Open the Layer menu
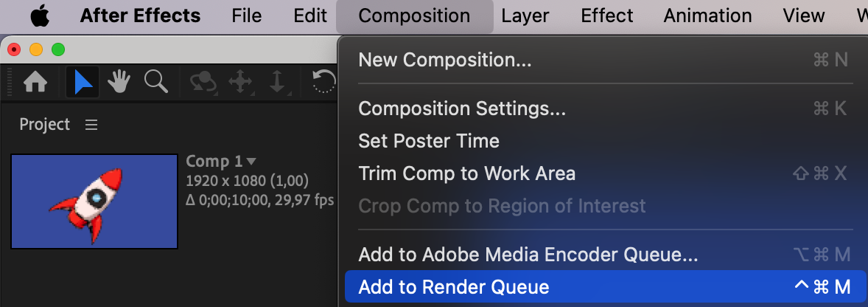 [525, 15]
